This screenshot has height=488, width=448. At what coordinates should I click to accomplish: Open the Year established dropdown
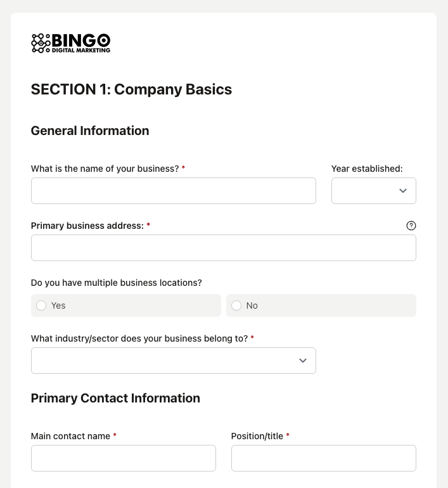(x=373, y=191)
